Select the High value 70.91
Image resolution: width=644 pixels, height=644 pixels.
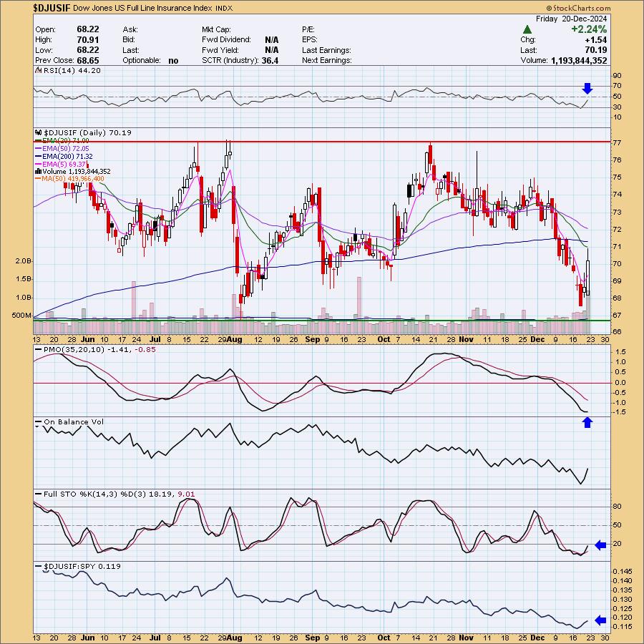[x=87, y=40]
